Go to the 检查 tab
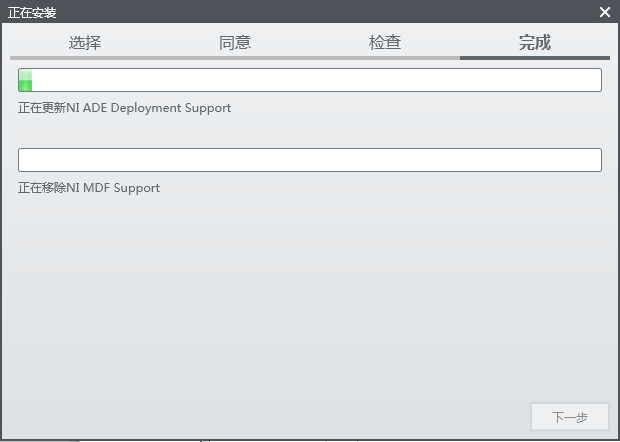620x442 pixels. coord(385,42)
